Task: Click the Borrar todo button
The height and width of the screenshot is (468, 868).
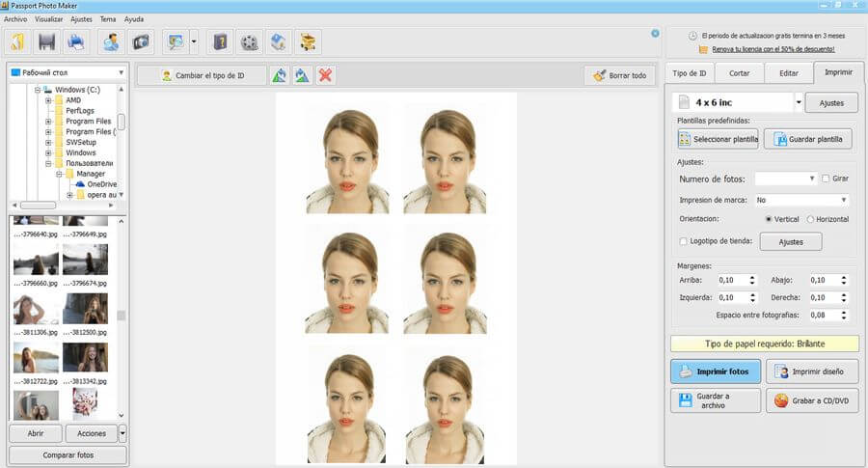Action: coord(619,75)
